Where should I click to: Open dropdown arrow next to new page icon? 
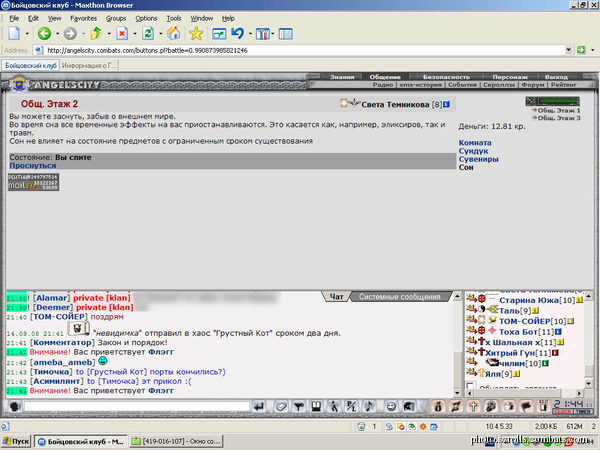[27, 34]
